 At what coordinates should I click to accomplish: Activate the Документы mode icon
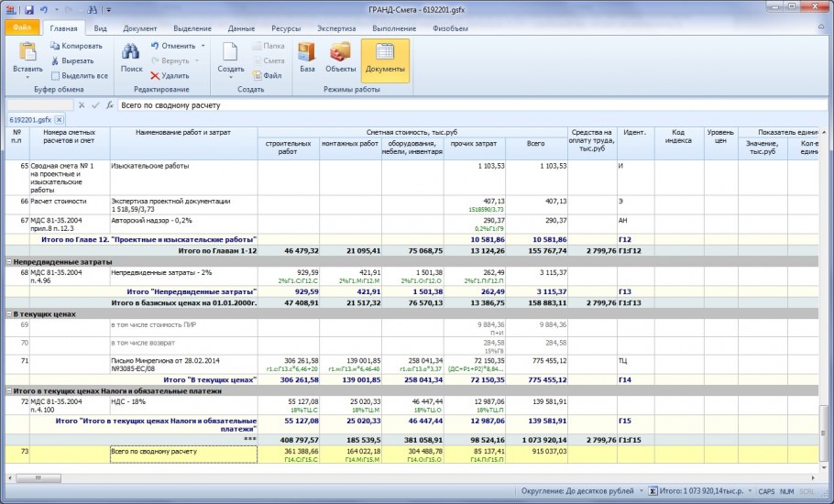(385, 52)
